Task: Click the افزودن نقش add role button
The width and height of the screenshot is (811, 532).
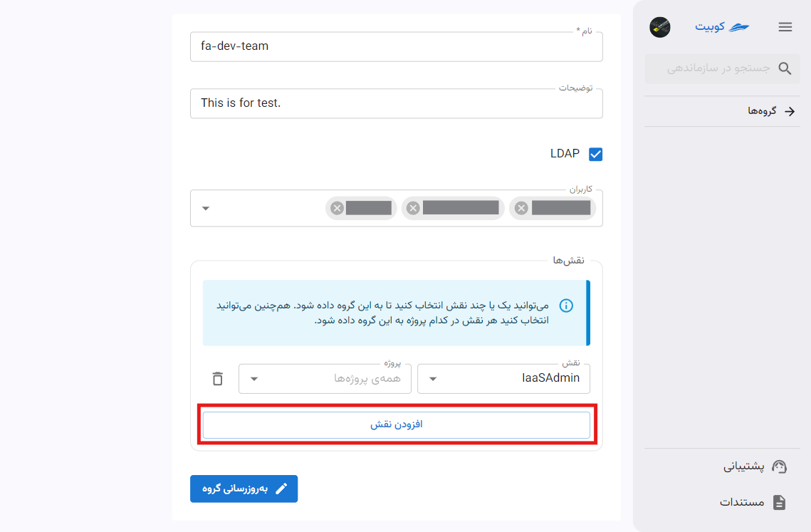Action: tap(396, 425)
